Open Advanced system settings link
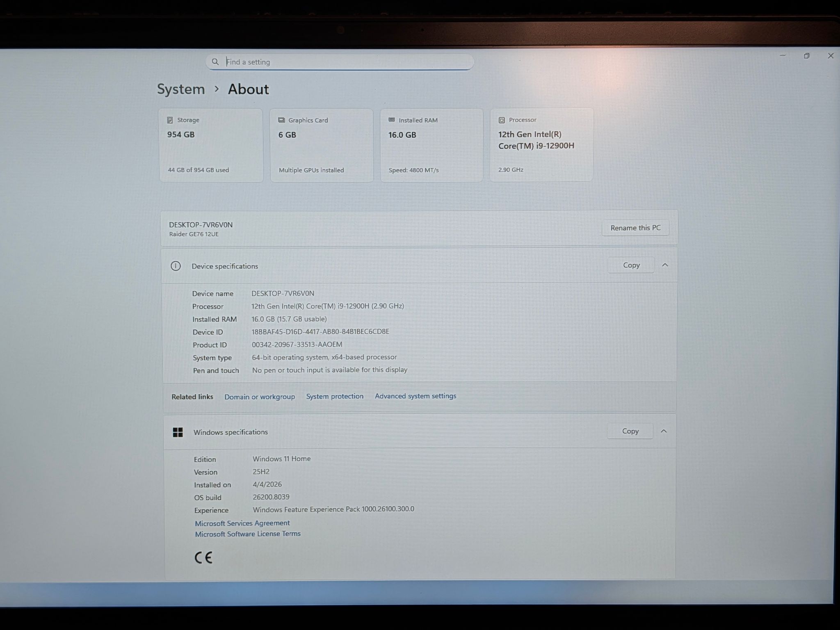840x630 pixels. pyautogui.click(x=415, y=396)
